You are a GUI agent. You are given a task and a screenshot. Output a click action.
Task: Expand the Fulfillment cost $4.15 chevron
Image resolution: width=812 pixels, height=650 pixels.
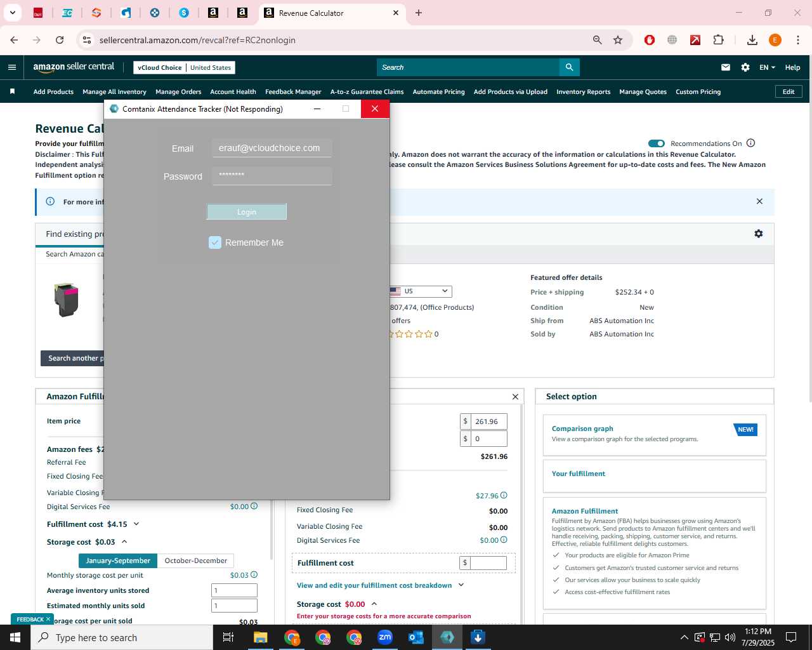(136, 524)
